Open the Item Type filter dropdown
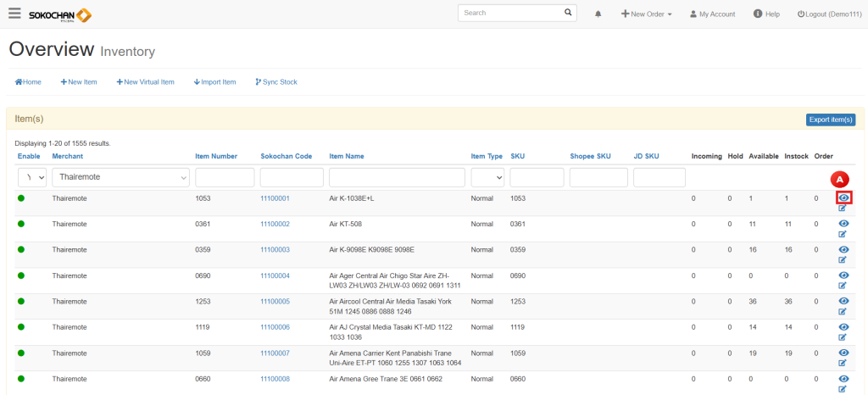Screen dimensions: 868x395 [x=487, y=177]
